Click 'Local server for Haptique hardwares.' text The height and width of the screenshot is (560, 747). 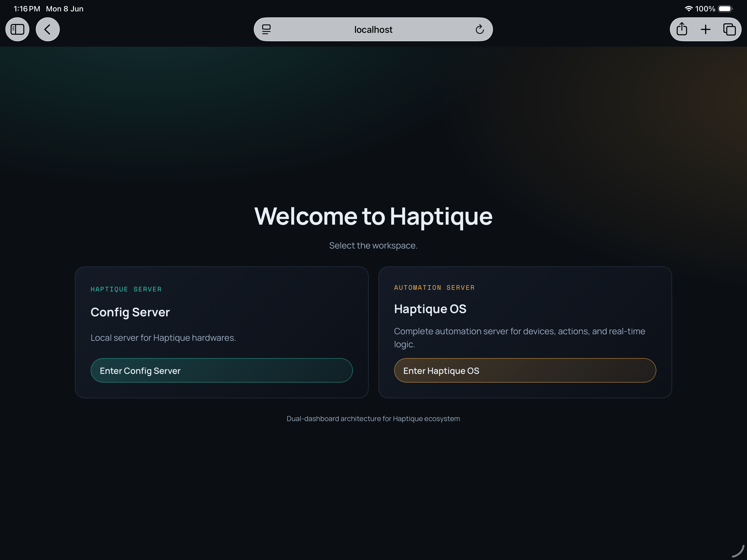click(x=163, y=338)
